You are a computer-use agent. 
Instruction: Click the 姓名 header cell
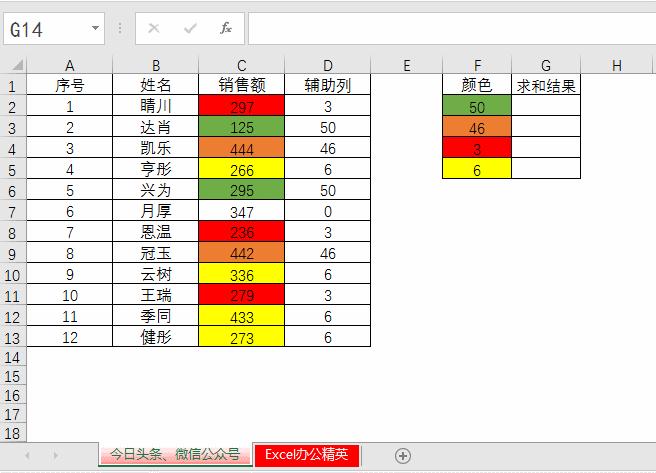coord(156,85)
